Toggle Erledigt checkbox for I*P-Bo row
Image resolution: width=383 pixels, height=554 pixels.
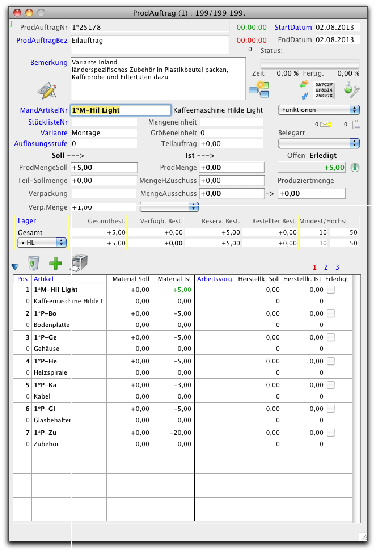click(331, 313)
